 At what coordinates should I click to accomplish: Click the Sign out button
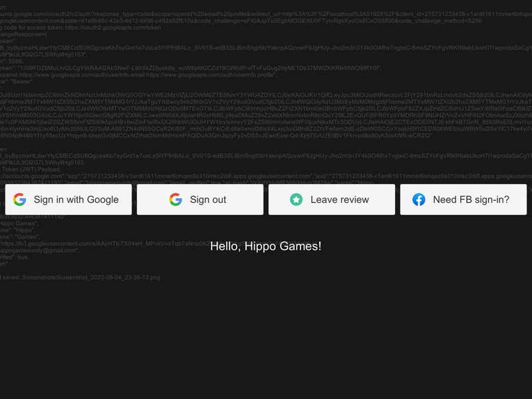click(x=200, y=199)
